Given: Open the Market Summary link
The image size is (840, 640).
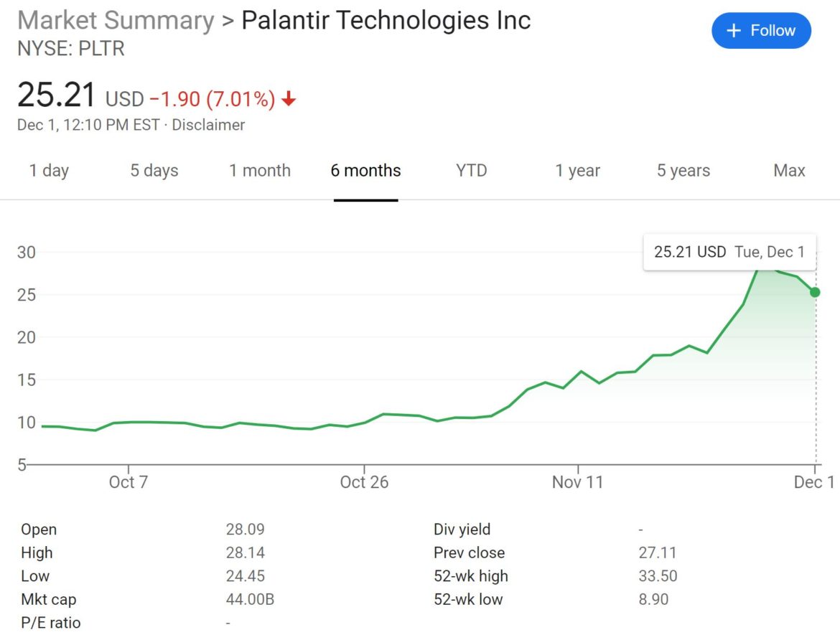Looking at the screenshot, I should pos(114,20).
